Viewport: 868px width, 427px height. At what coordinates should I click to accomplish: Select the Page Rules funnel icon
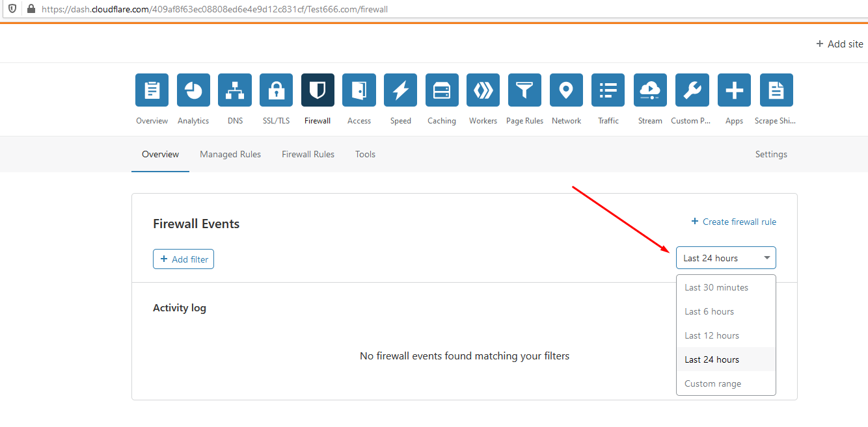(524, 90)
